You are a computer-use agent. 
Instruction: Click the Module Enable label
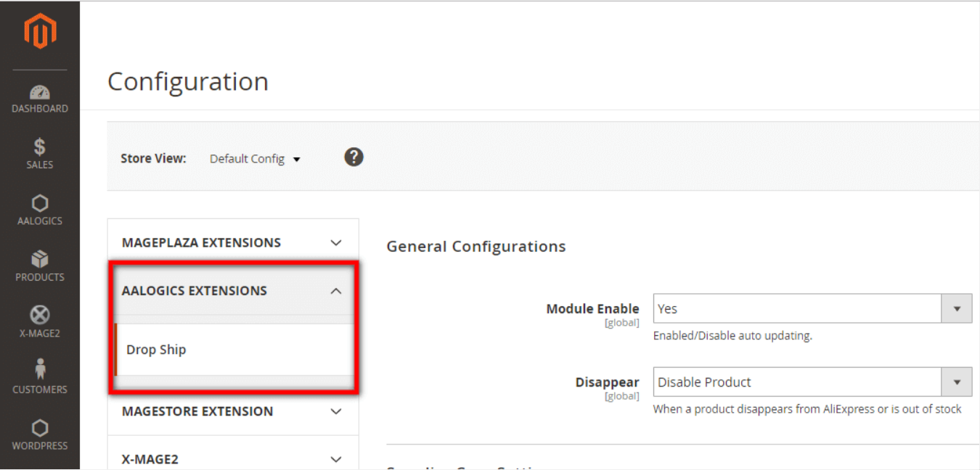click(592, 309)
